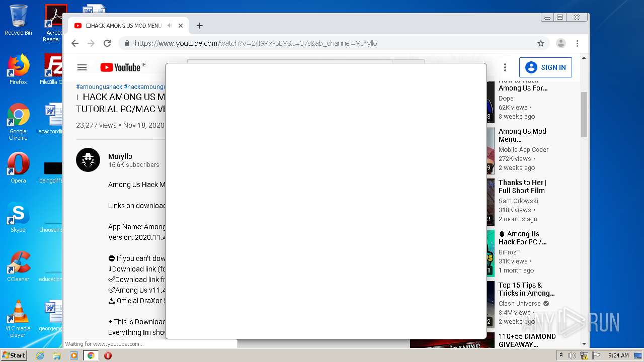644x362 pixels.
Task: Open the Firefox desktop shortcut
Action: tap(18, 69)
